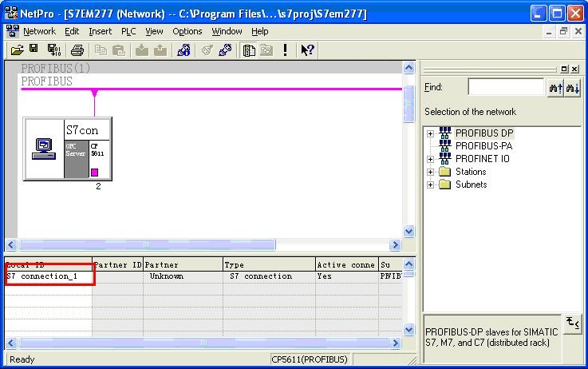Activate the context help pointer
Viewport: 588px width, 369px height.
point(307,50)
